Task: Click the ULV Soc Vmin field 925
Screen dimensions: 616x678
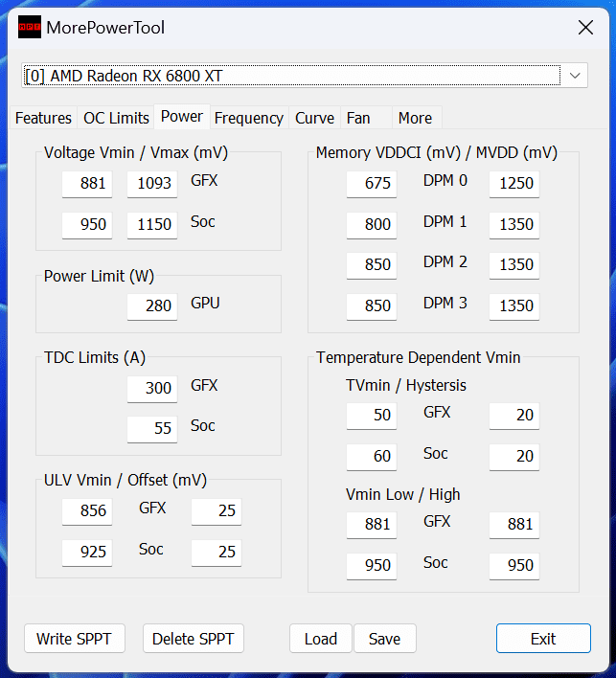Action: pos(87,553)
